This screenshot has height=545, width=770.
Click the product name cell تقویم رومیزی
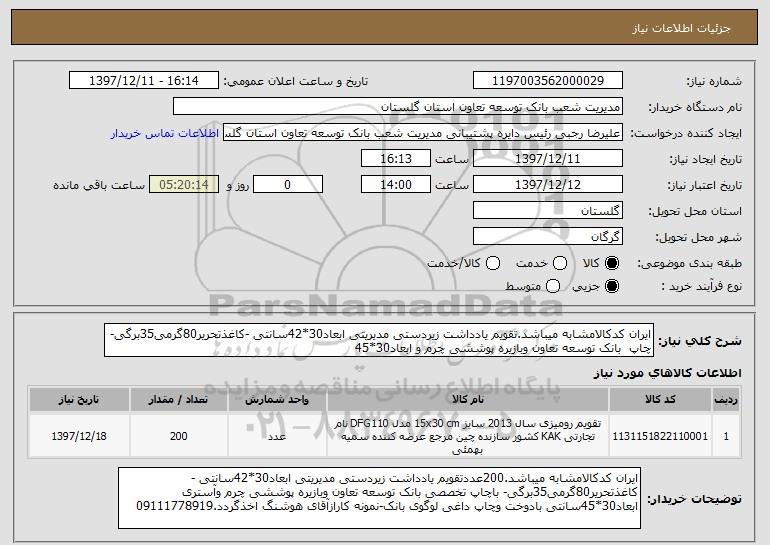pyautogui.click(x=468, y=436)
